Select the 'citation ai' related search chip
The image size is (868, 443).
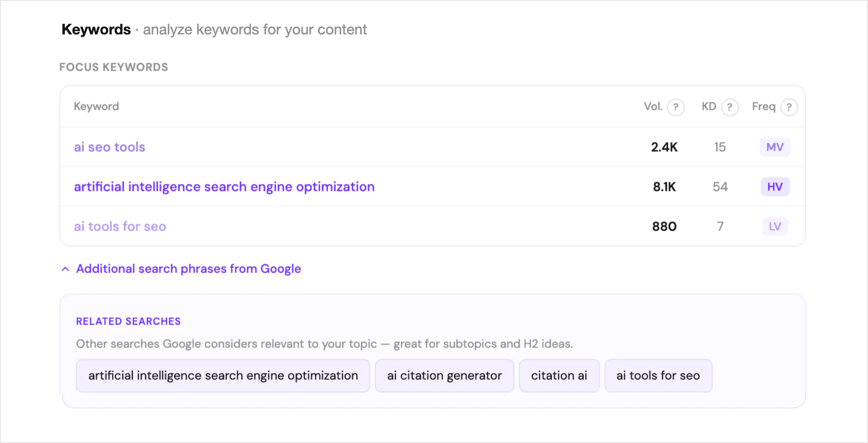pos(559,375)
